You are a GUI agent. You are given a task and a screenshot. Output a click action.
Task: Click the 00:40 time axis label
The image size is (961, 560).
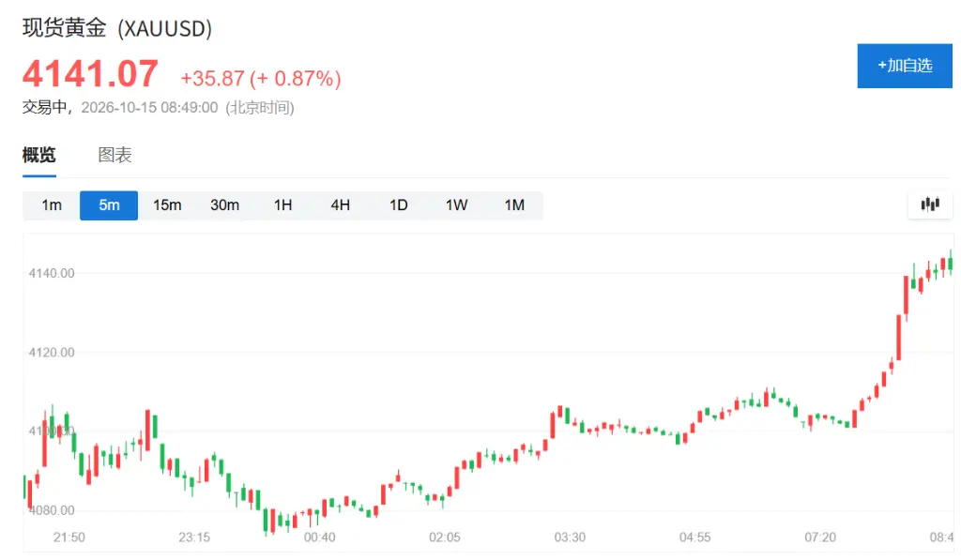pos(319,537)
